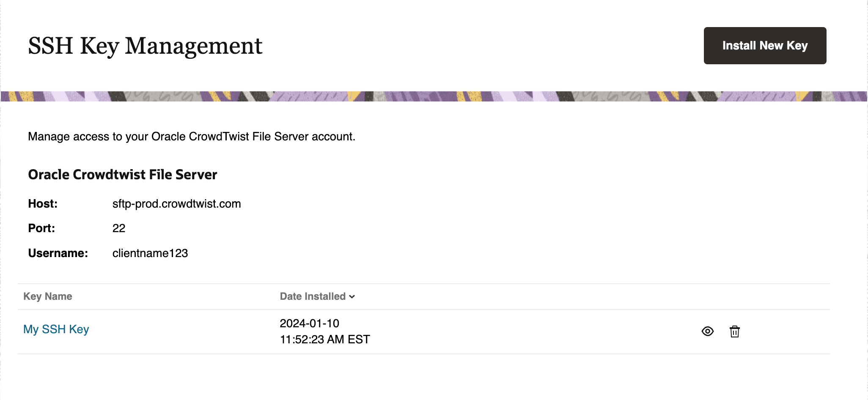Click the username value clientname123
Image resolution: width=868 pixels, height=400 pixels.
pos(150,253)
